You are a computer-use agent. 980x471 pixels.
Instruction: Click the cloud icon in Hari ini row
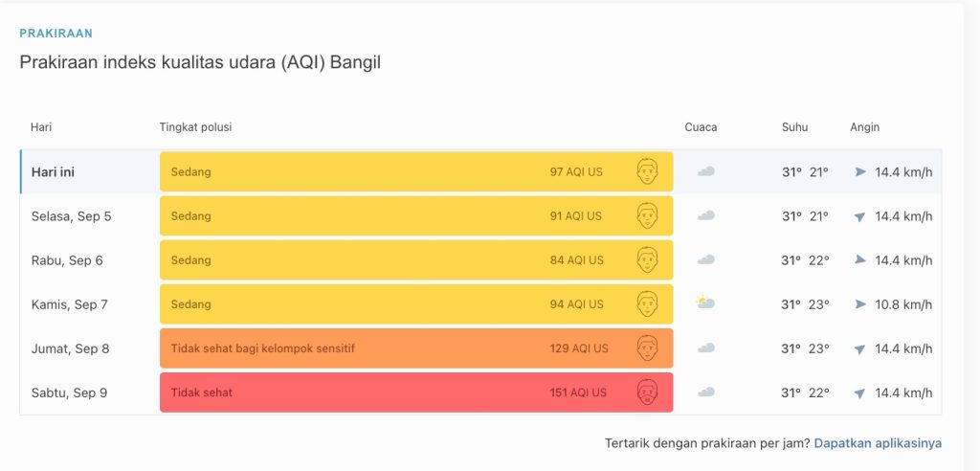pos(705,171)
